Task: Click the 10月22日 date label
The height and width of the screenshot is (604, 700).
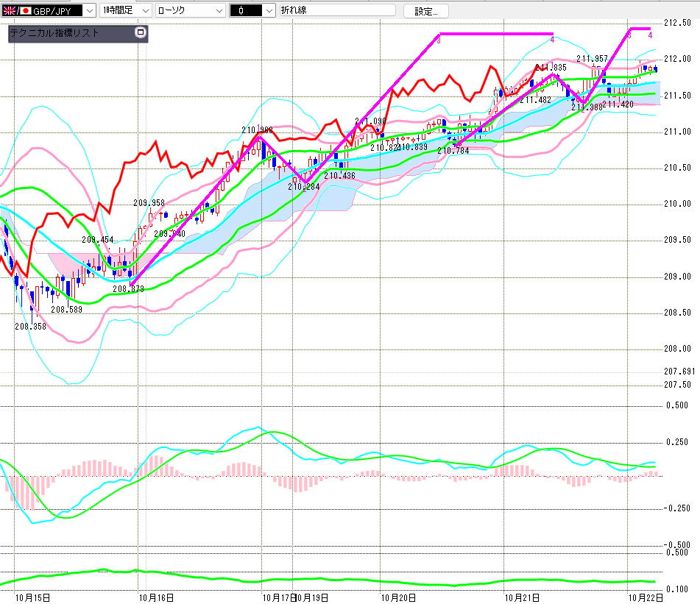Action: point(646,598)
